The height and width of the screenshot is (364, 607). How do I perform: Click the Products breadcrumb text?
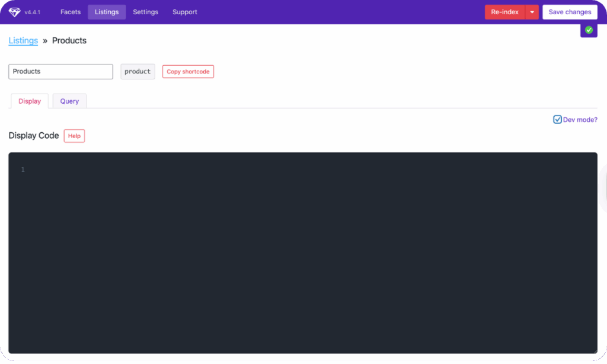(x=69, y=41)
